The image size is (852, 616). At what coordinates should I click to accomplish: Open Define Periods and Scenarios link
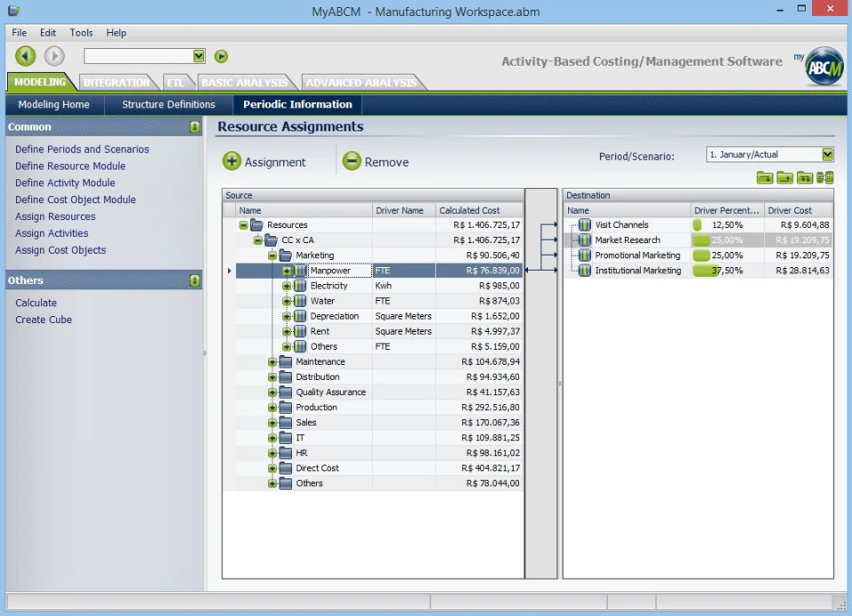(x=82, y=149)
